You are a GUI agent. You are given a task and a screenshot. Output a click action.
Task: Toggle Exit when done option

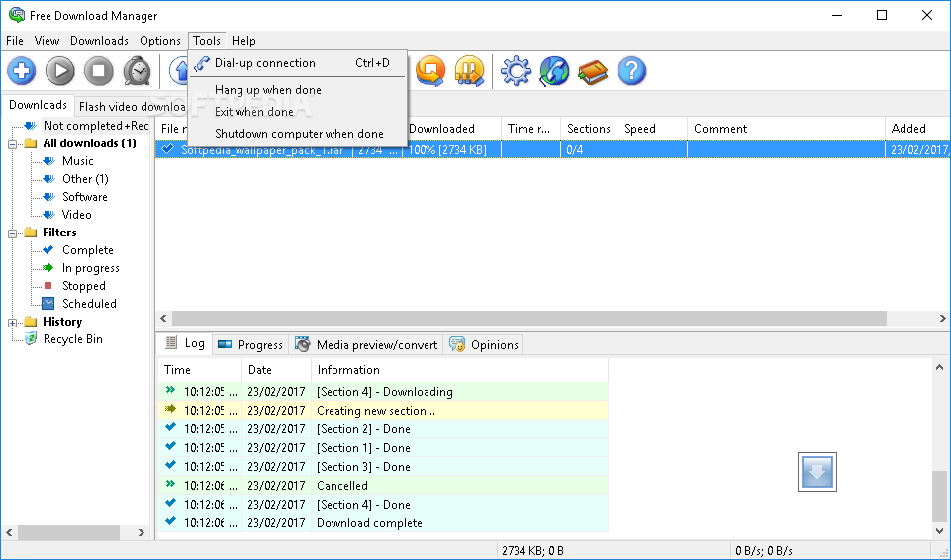[x=297, y=112]
